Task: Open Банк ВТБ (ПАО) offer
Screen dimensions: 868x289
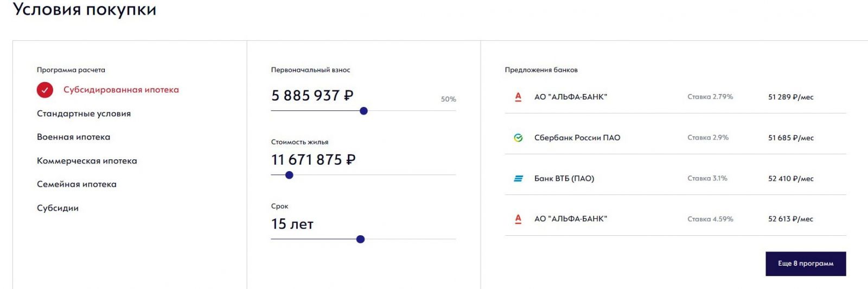Action: pos(675,179)
